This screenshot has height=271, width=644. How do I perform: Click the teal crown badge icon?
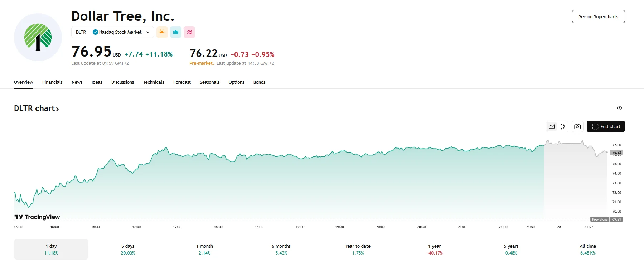coord(175,32)
